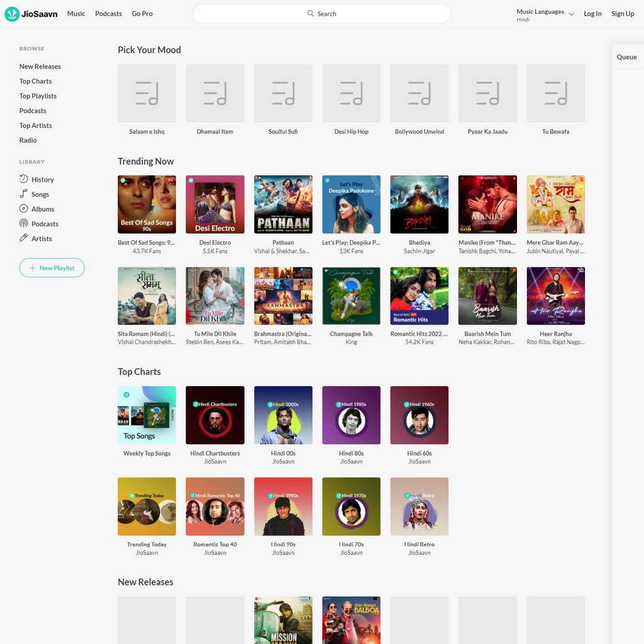Open Desi Electro playlist cover
644x644 pixels.
click(x=215, y=204)
